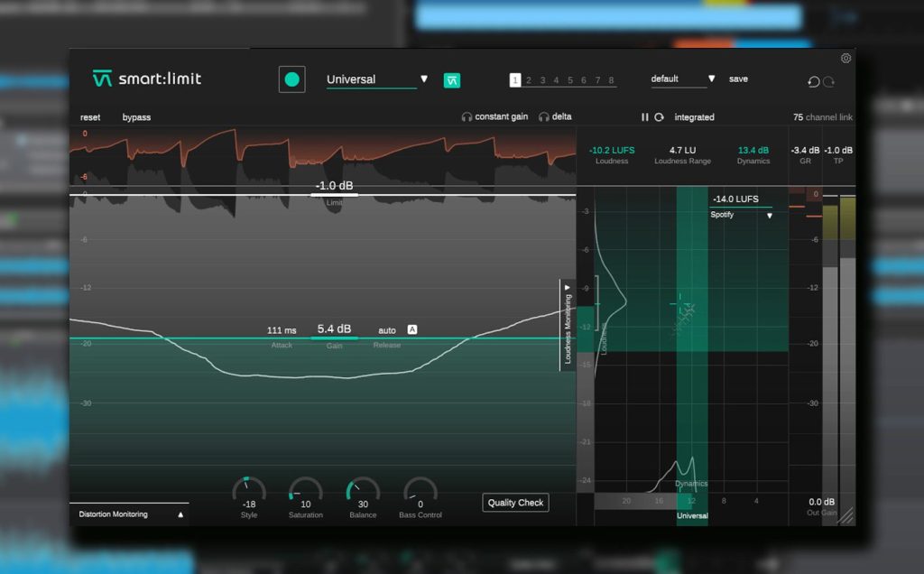Redo the change with the redo arrow
Viewport: 924px width, 574px height.
(828, 81)
